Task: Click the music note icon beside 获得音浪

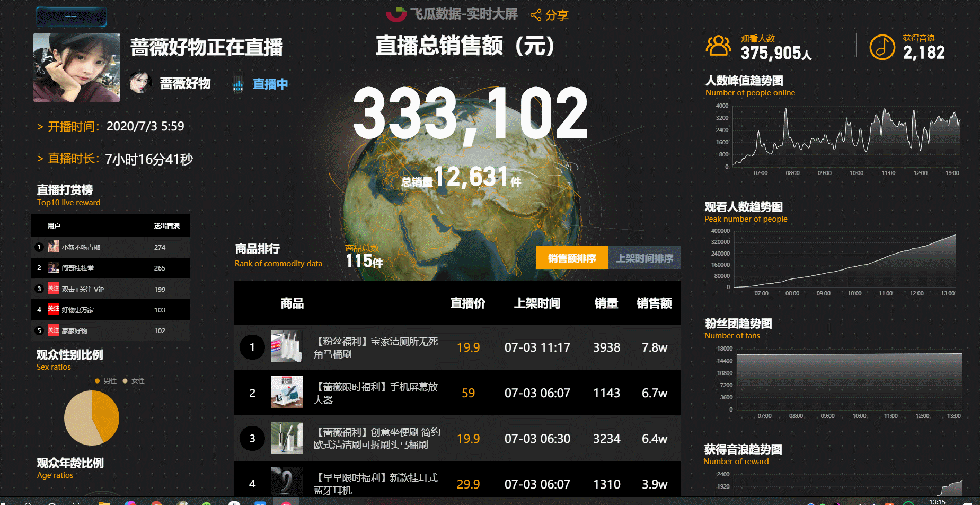Action: tap(881, 47)
